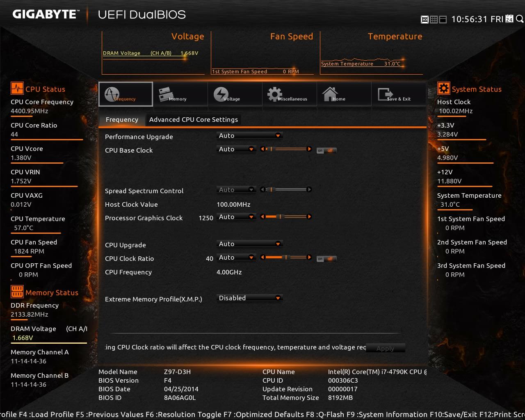The height and width of the screenshot is (420, 525).
Task: Click the System Status gear icon
Action: click(x=443, y=88)
